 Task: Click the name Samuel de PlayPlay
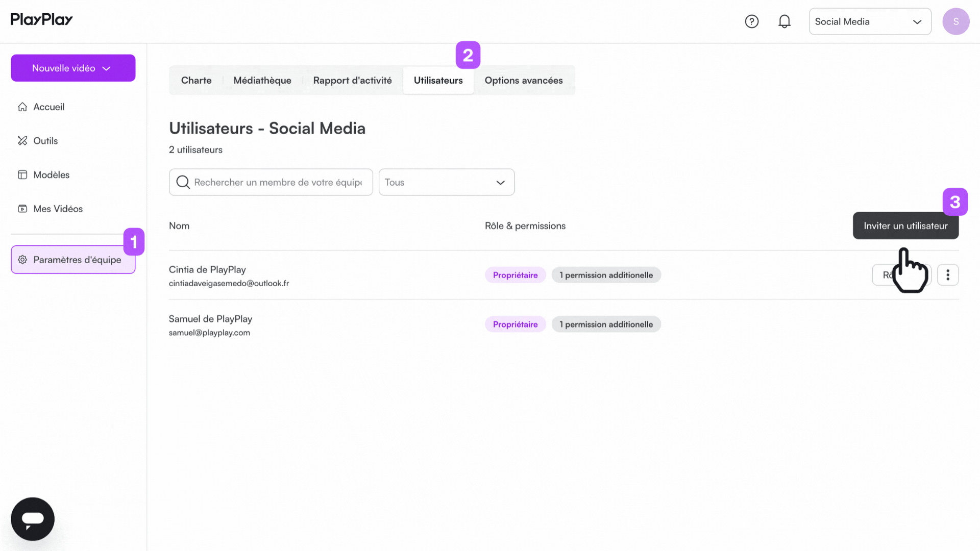click(210, 319)
